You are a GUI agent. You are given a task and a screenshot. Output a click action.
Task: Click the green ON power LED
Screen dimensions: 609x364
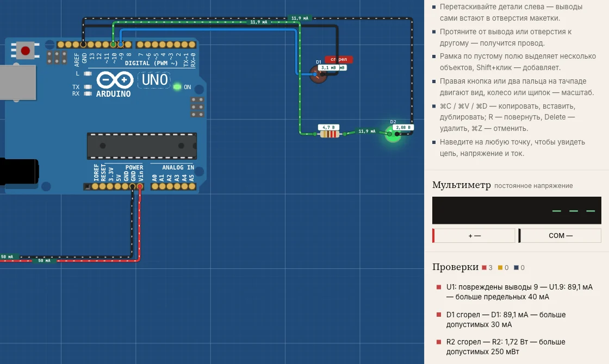point(177,86)
